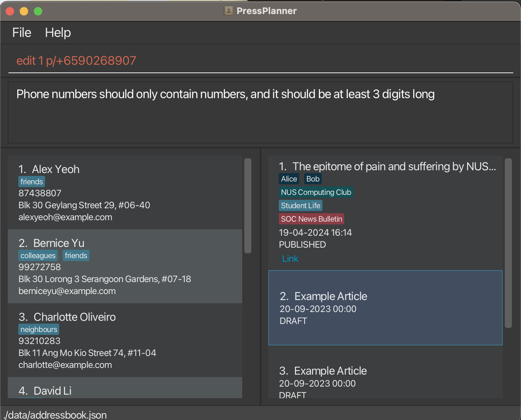Click the command input field
This screenshot has height=420, width=521.
[x=260, y=61]
